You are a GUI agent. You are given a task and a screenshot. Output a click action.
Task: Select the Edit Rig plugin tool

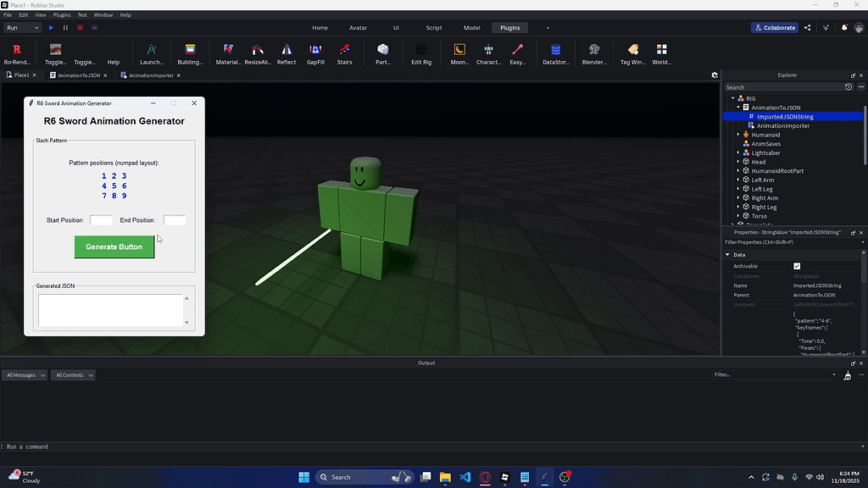click(x=420, y=53)
